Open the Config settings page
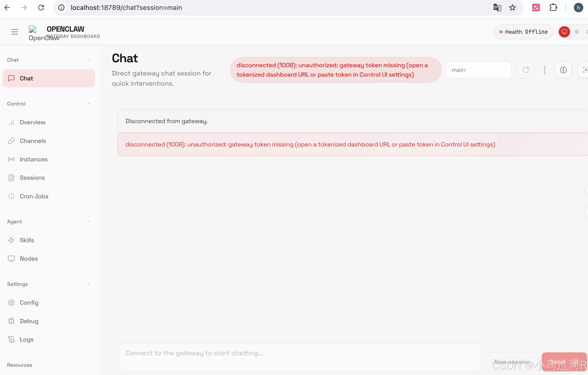This screenshot has height=375, width=588. pos(29,303)
